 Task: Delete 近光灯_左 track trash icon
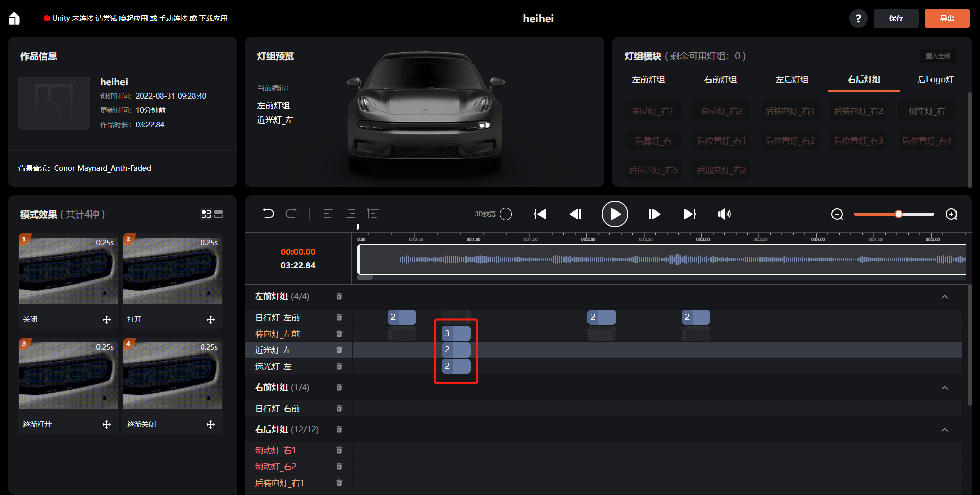339,350
